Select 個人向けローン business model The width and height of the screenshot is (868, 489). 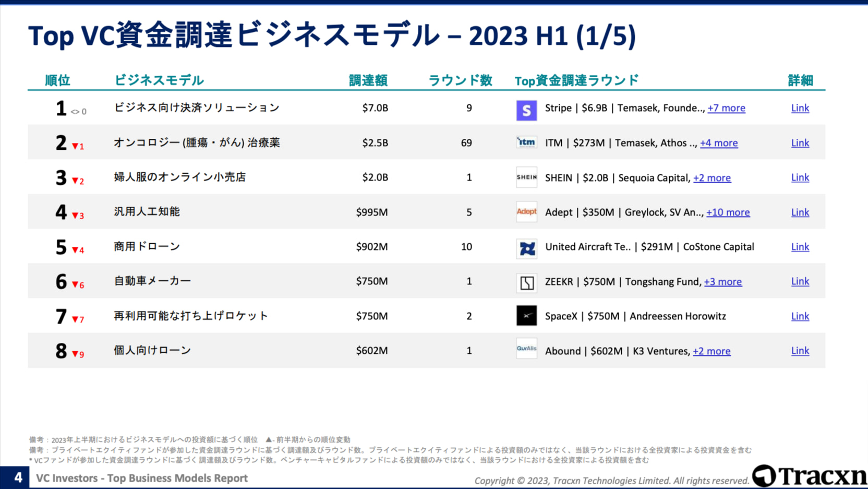[152, 350]
